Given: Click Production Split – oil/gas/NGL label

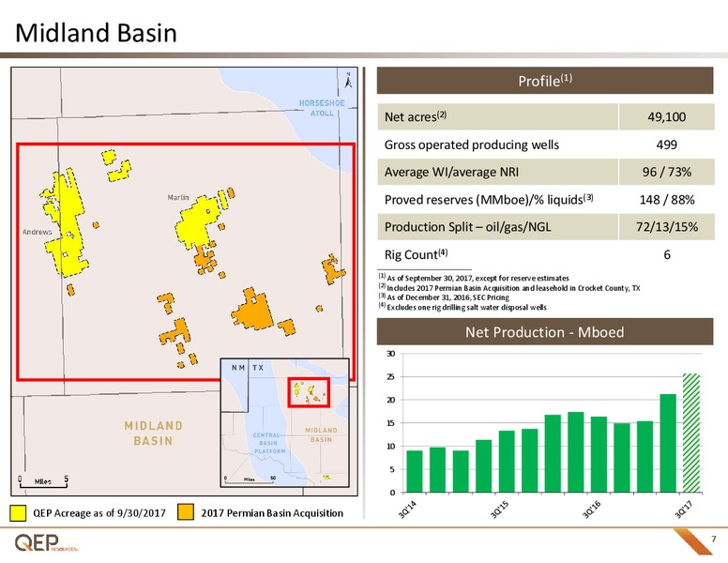Looking at the screenshot, I should [x=467, y=227].
